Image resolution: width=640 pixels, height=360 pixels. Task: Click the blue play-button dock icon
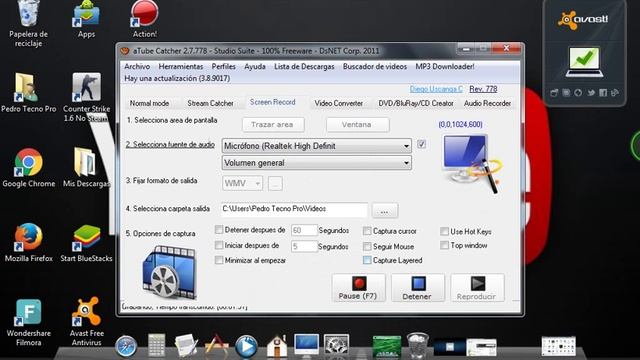click(x=246, y=347)
